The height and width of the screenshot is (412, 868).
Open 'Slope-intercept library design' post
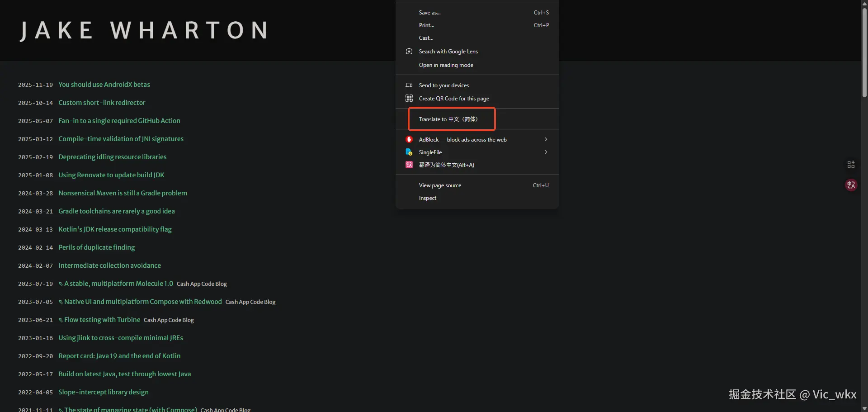coord(104,392)
